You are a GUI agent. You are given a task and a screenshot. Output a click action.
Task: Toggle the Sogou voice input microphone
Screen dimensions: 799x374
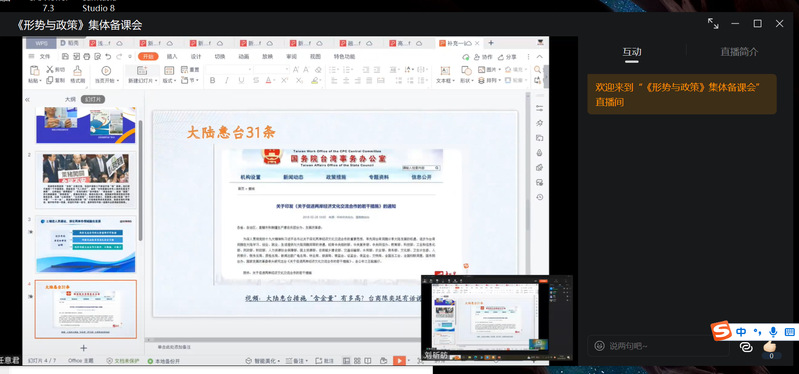773,332
